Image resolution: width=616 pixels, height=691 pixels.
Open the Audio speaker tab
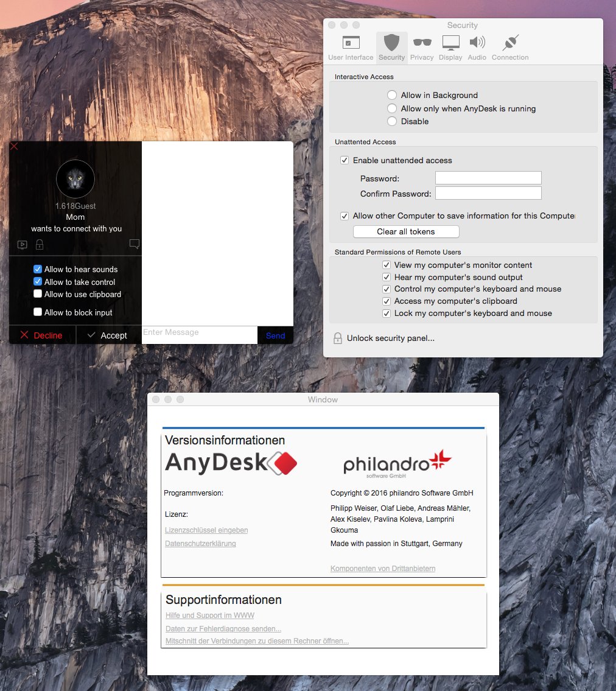[x=477, y=48]
